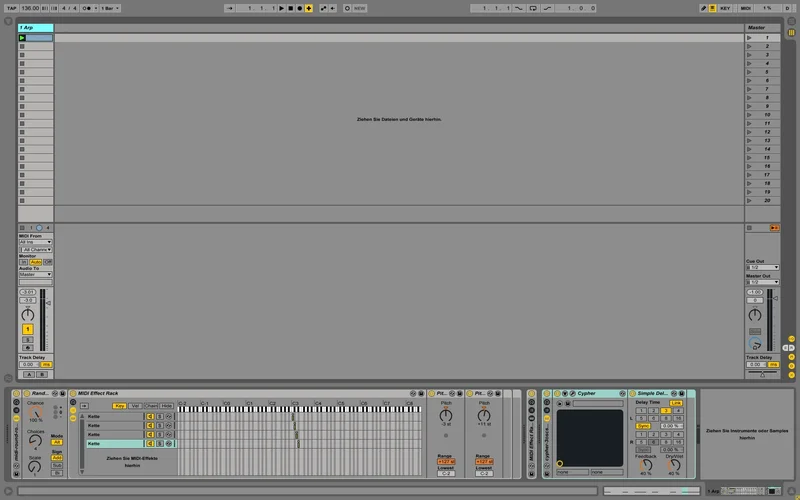Arm the 1 Arp track for recording
The height and width of the screenshot is (500, 800).
[x=28, y=348]
